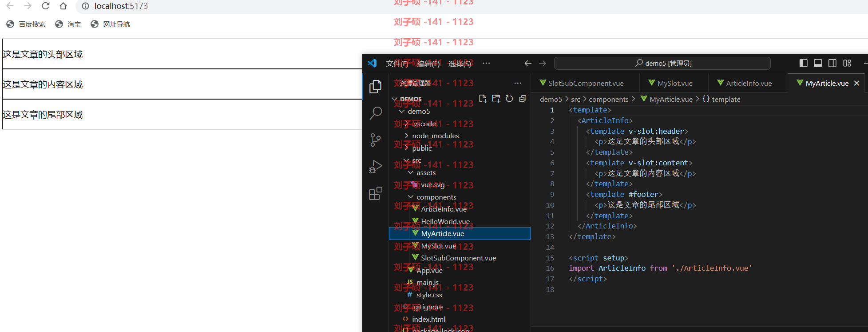Click the demo5 breadcrumb segment
This screenshot has width=868, height=332.
tap(551, 100)
